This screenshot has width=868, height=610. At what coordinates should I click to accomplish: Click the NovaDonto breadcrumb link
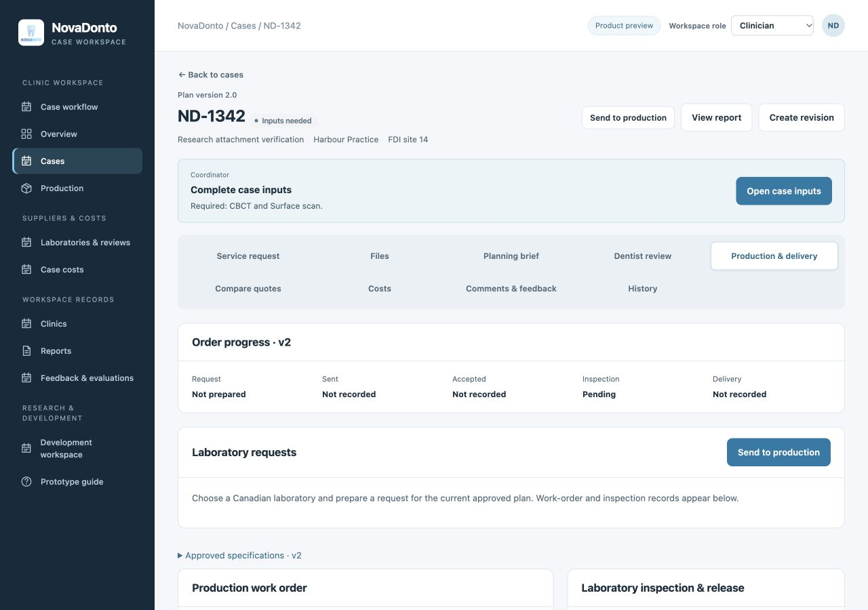pos(200,26)
